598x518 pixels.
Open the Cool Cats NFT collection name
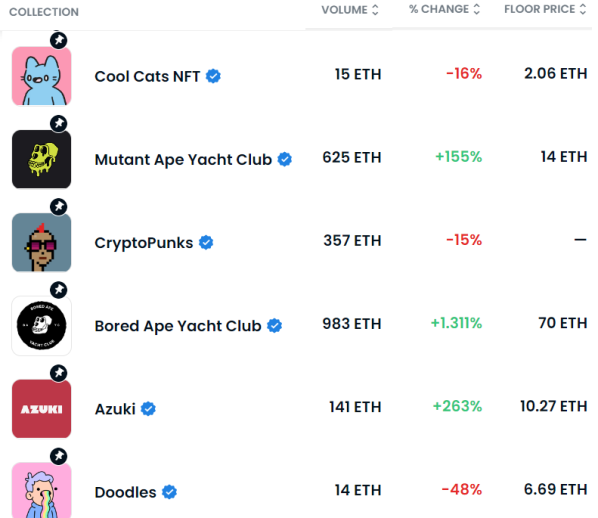(147, 76)
